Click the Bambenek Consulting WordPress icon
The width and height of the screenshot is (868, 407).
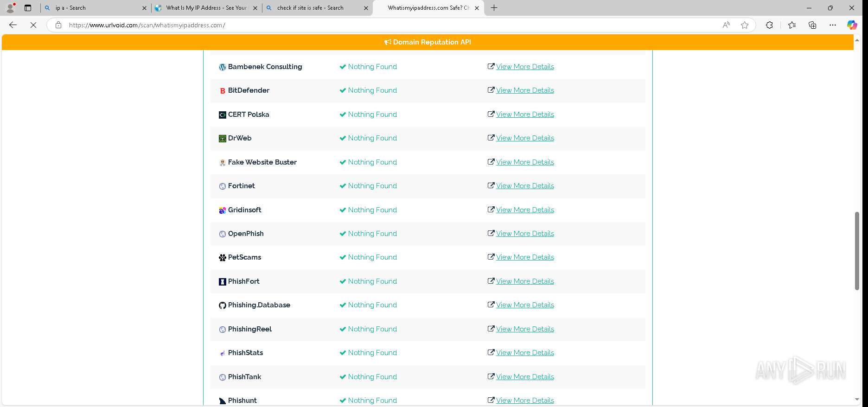(223, 67)
